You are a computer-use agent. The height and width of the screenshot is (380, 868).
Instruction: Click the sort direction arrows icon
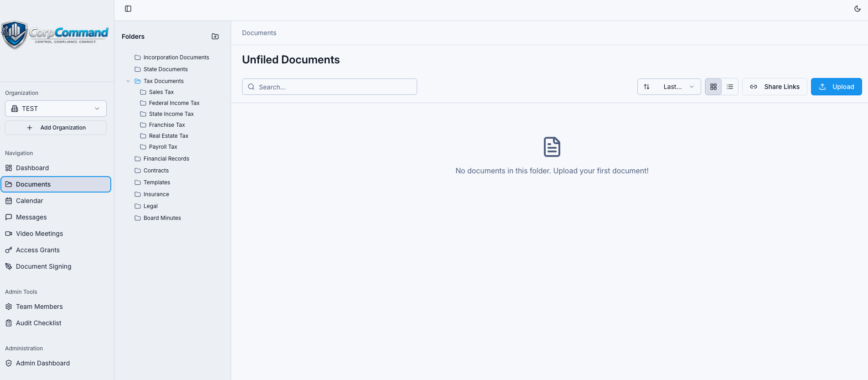646,87
